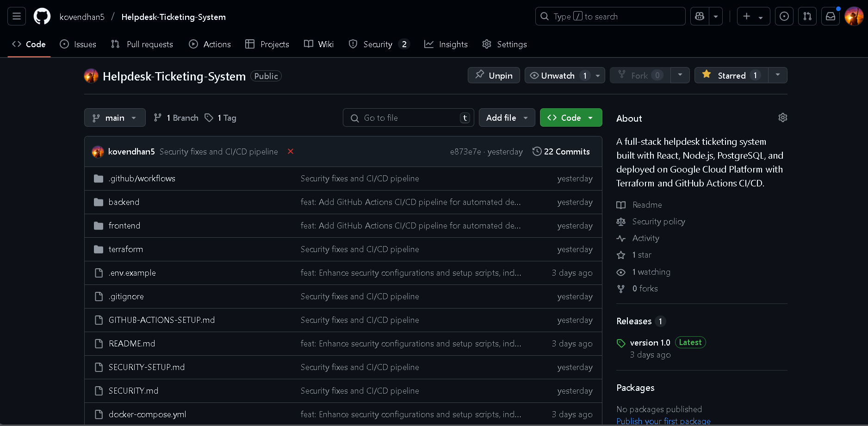Switch to the Settings tab
This screenshot has width=868, height=426.
(x=504, y=44)
